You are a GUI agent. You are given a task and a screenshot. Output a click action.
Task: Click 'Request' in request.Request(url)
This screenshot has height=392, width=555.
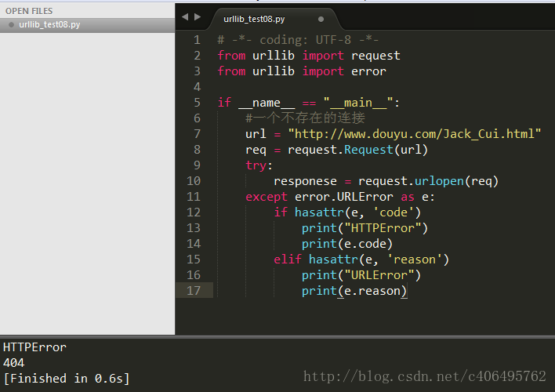pyautogui.click(x=368, y=150)
